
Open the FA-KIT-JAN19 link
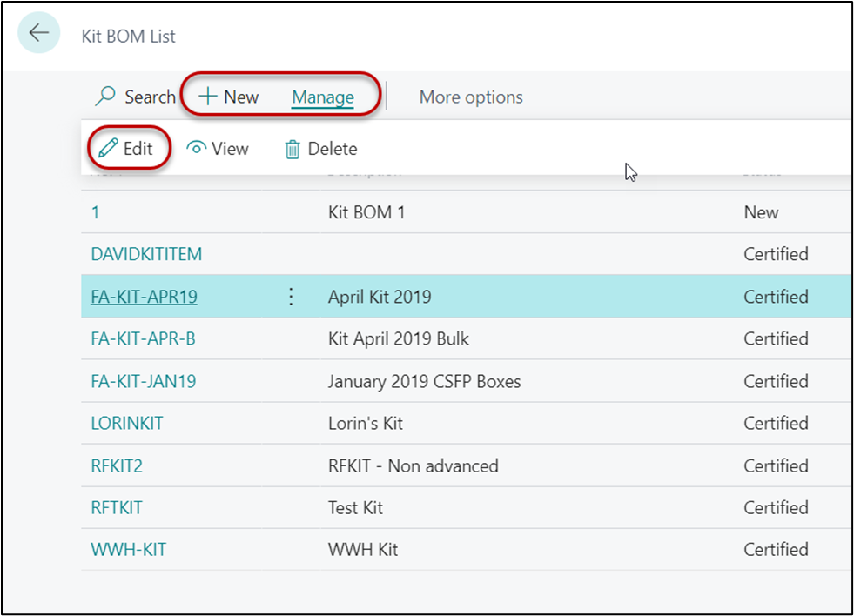click(x=143, y=381)
